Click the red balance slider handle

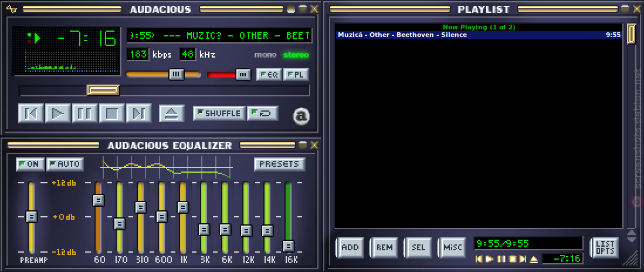[x=243, y=74]
